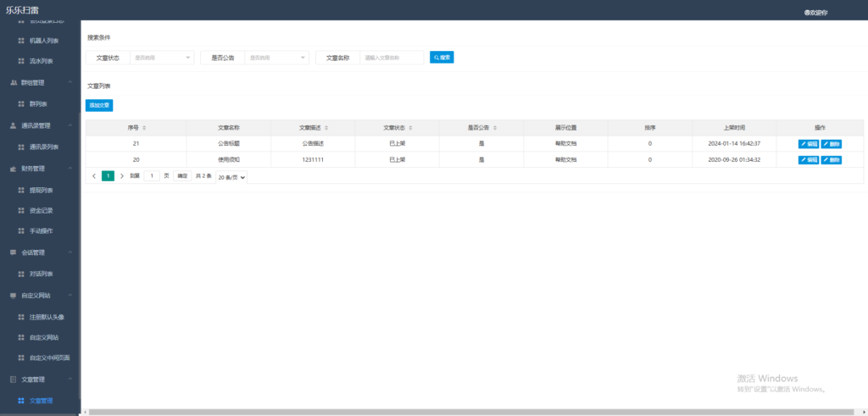Viewport: 868px width, 416px height.
Task: Click the grid icon beside 手动操作
Action: 21,230
